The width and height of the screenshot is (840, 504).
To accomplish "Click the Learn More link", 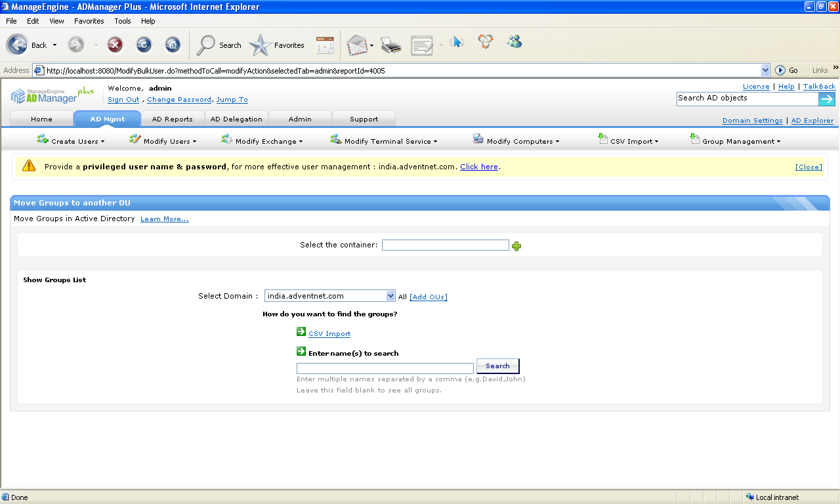I will pos(164,219).
